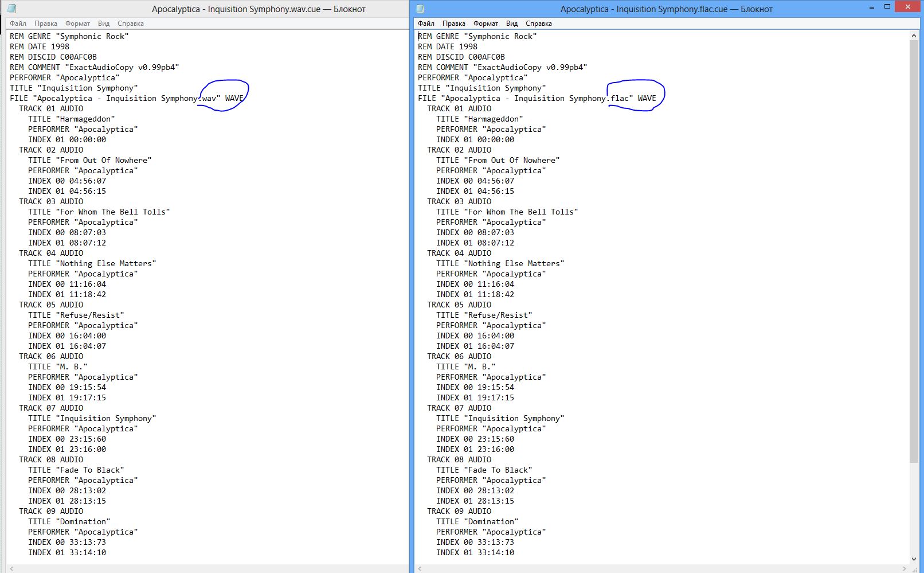Click the Notepad icon in the wav.cue title bar
This screenshot has height=573, width=924.
[11, 9]
